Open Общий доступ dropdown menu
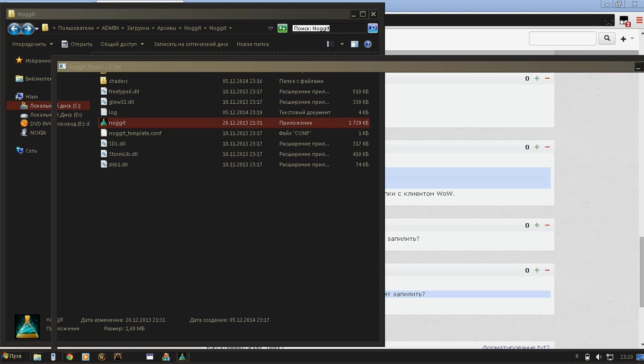The width and height of the screenshot is (644, 364). pos(122,44)
